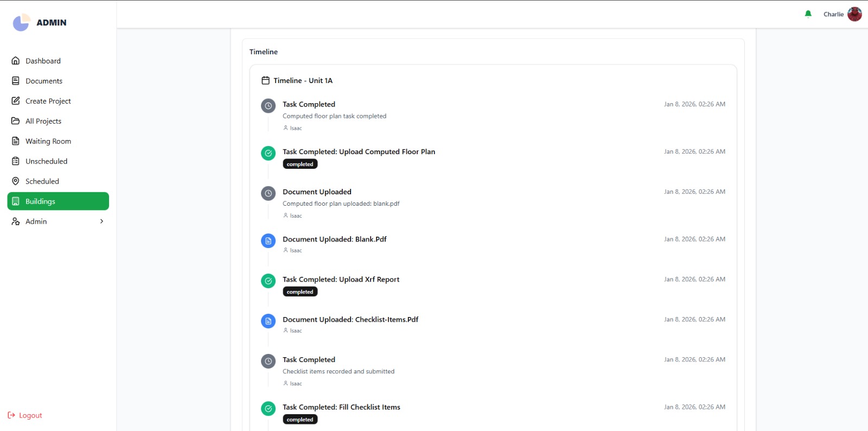This screenshot has width=868, height=431.
Task: Click check marker for Upload Xrf Report
Action: point(268,281)
